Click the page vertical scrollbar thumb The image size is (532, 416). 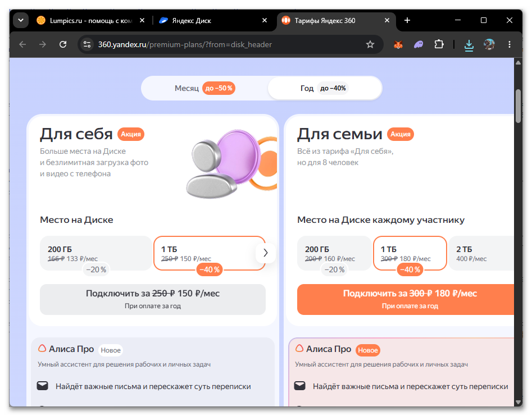coord(518,106)
